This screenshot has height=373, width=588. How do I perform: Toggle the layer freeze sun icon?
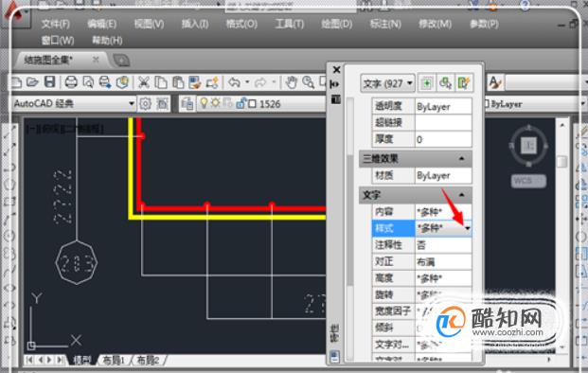(x=215, y=102)
